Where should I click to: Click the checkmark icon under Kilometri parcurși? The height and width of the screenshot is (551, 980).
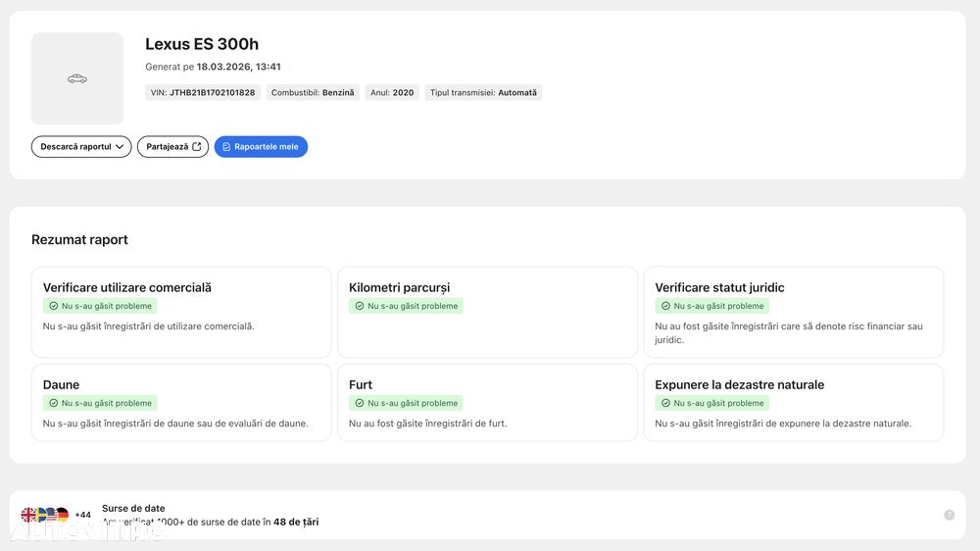pyautogui.click(x=360, y=306)
